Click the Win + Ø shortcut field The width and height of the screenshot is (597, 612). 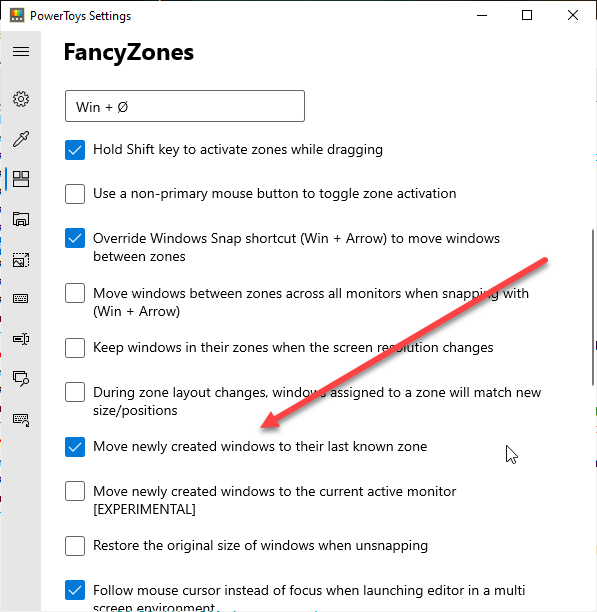point(185,106)
